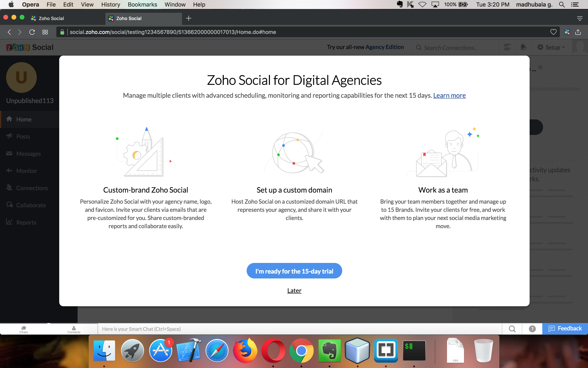Open the Bookmarks menu
The width and height of the screenshot is (588, 368).
pyautogui.click(x=142, y=4)
